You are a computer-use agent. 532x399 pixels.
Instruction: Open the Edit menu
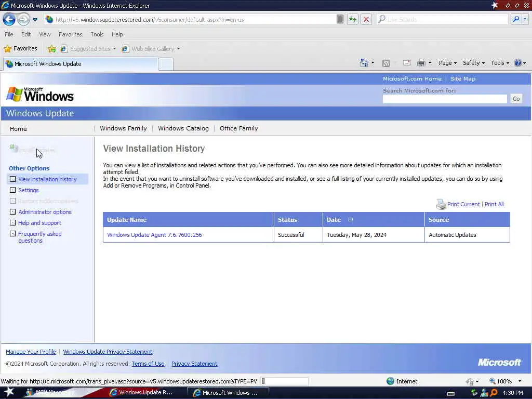(x=26, y=34)
